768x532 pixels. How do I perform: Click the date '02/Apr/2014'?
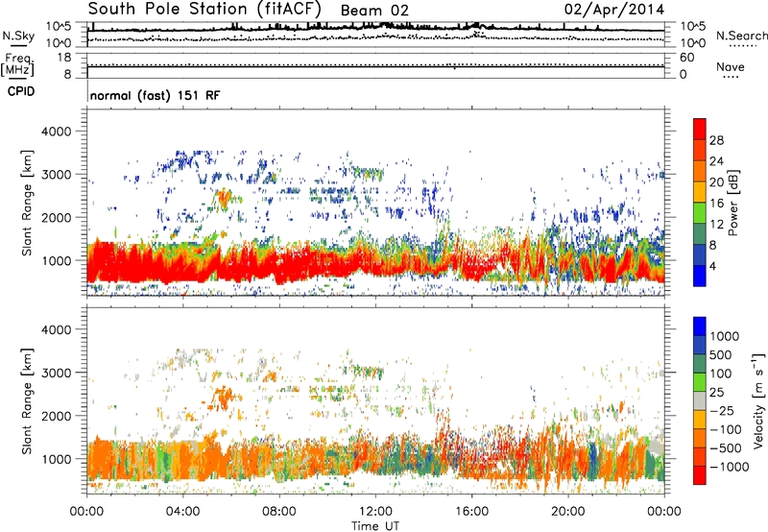click(x=614, y=10)
